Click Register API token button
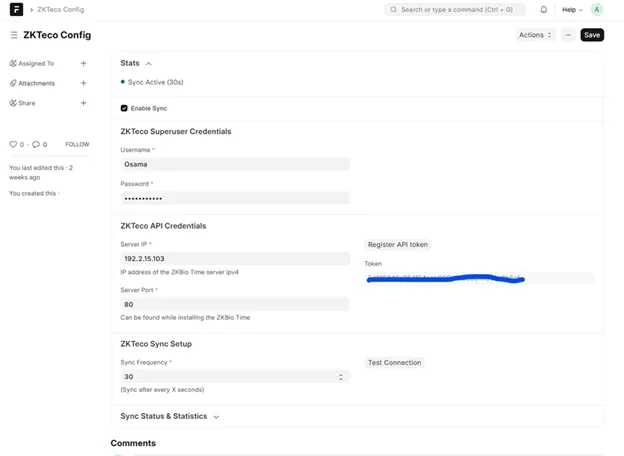Image resolution: width=624 pixels, height=456 pixels. coord(398,244)
